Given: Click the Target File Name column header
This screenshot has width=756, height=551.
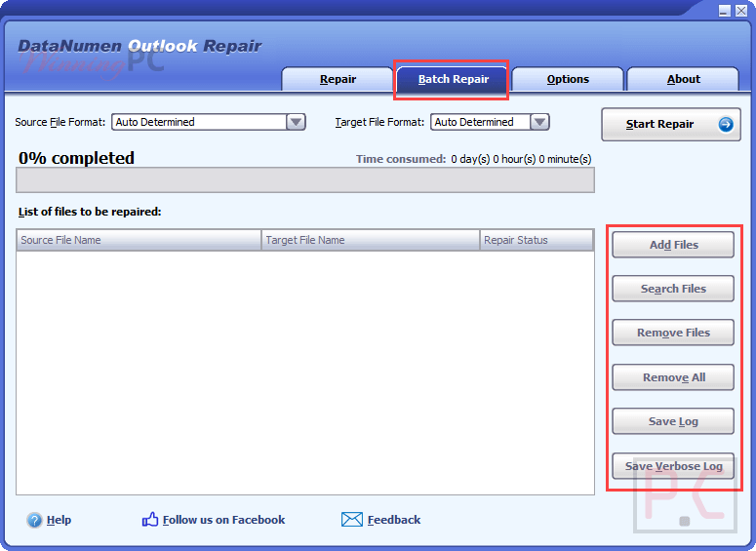Looking at the screenshot, I should [371, 240].
